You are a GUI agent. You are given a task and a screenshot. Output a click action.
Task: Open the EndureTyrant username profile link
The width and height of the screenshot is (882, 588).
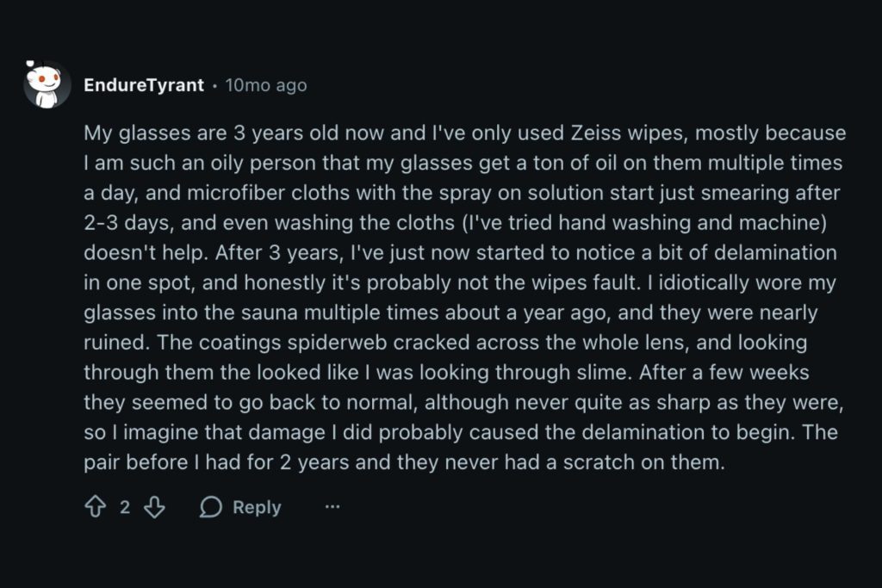click(144, 85)
